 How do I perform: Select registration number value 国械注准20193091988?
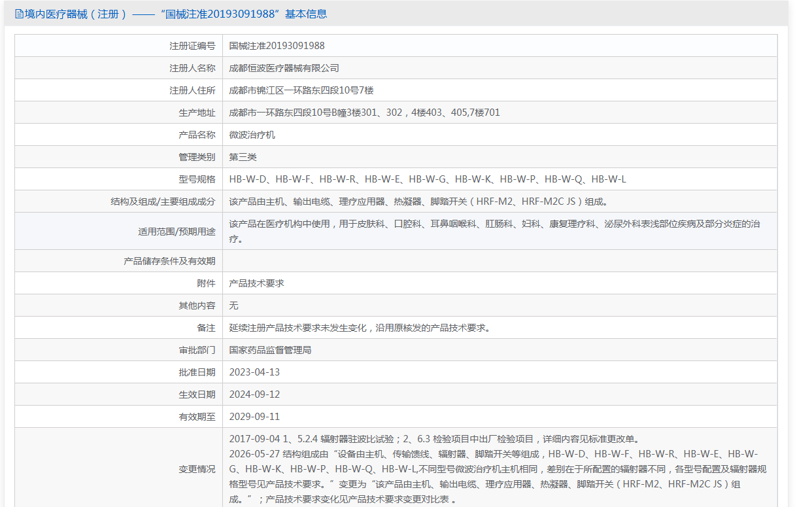(x=277, y=46)
